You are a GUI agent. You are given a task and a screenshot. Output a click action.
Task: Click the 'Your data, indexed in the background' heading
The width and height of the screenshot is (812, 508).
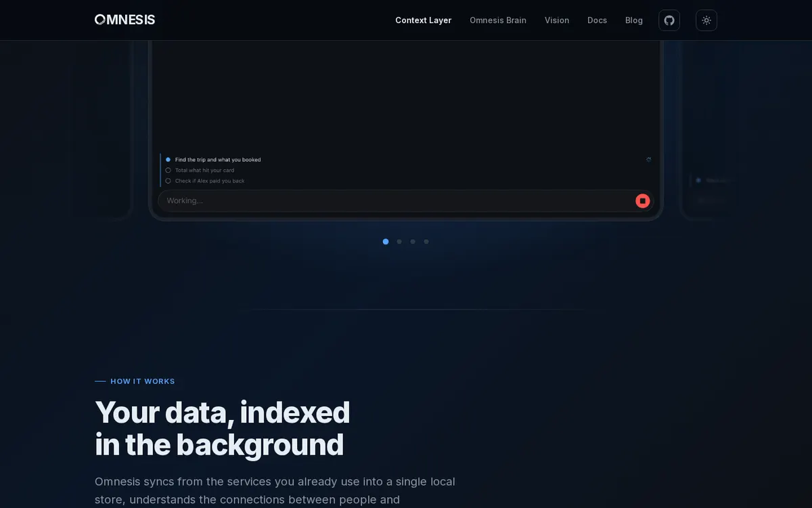tap(223, 428)
